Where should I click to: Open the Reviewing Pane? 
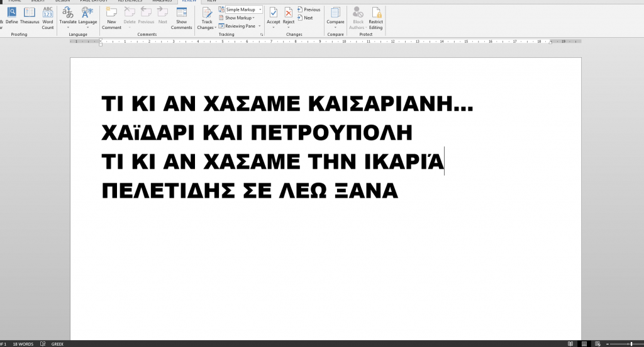(237, 26)
